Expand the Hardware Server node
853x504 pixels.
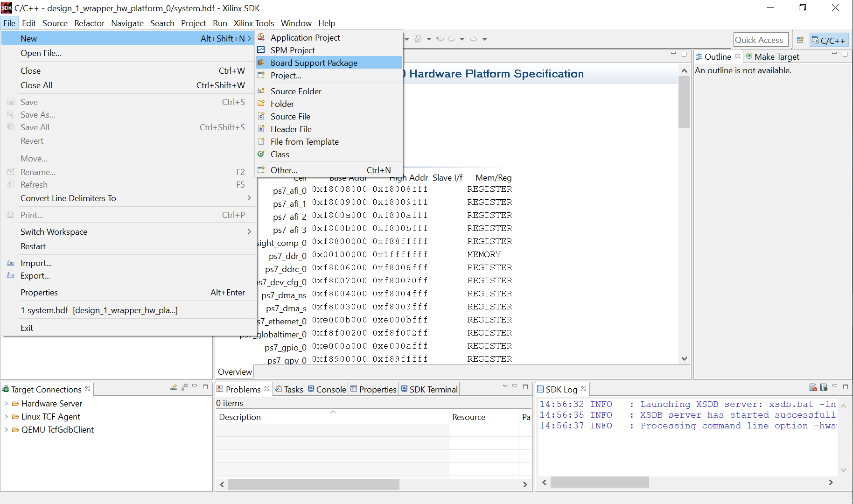pyautogui.click(x=6, y=403)
